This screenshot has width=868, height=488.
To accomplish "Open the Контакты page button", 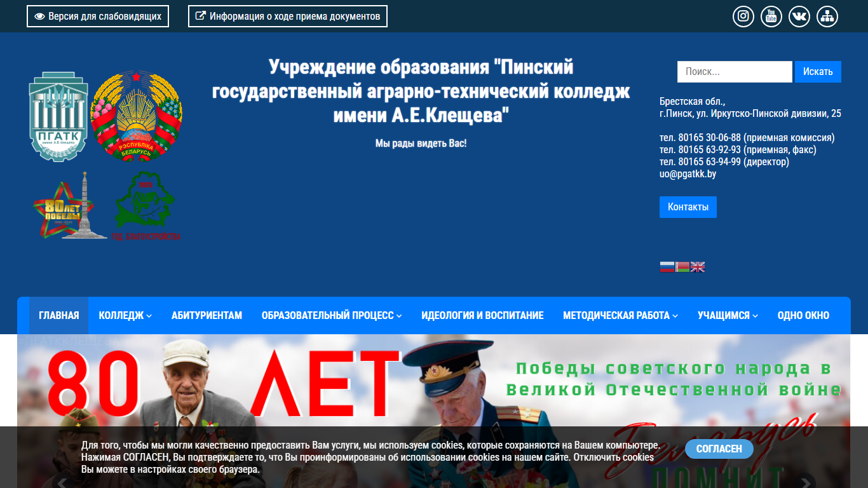I will pyautogui.click(x=688, y=207).
